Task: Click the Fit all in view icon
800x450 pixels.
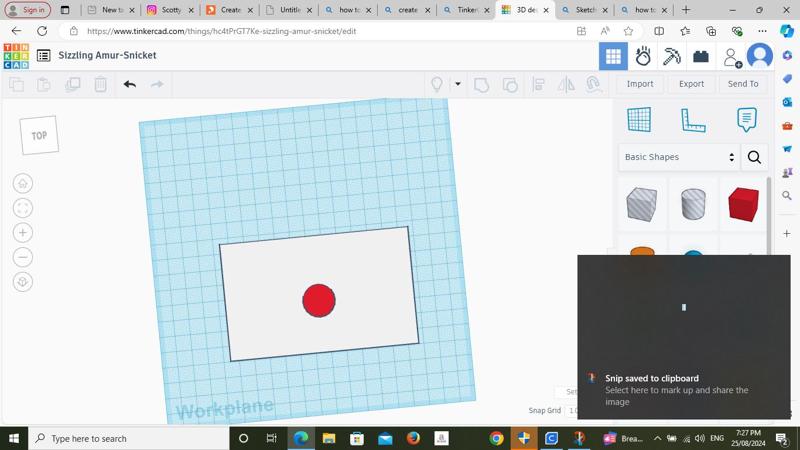Action: (x=23, y=208)
